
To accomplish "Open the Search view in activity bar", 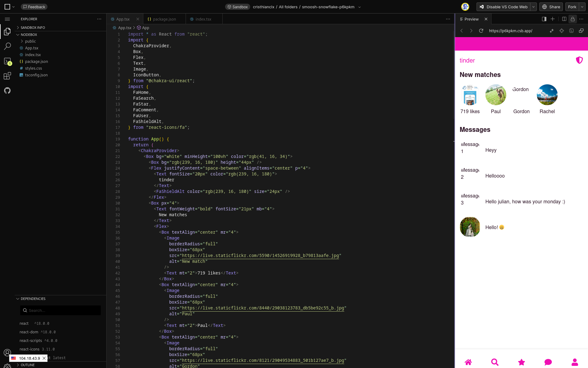I will point(7,46).
